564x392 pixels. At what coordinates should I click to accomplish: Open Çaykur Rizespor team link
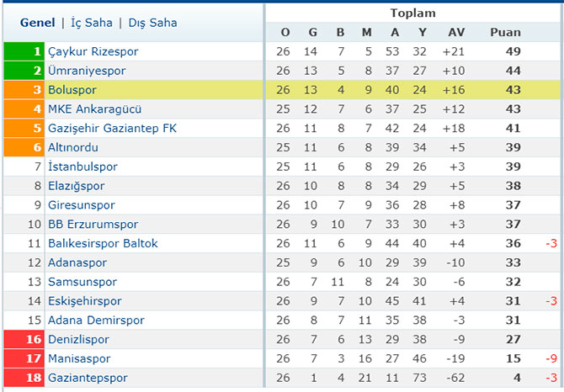(x=93, y=51)
